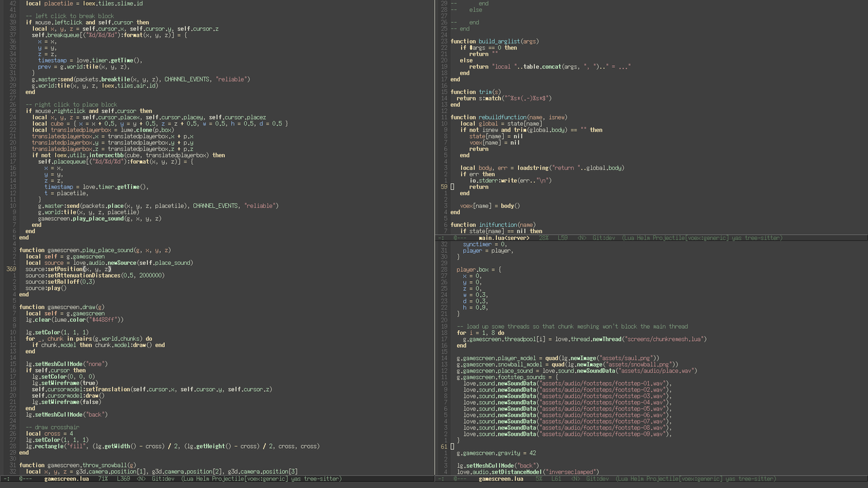The image size is (868, 488).
Task: Click the '-- right click to place block' comment
Action: (x=71, y=104)
